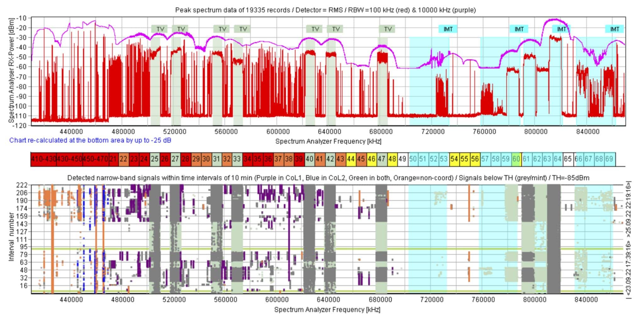The height and width of the screenshot is (319, 644).
Task: Click the first TV band label
Action: pyautogui.click(x=160, y=29)
